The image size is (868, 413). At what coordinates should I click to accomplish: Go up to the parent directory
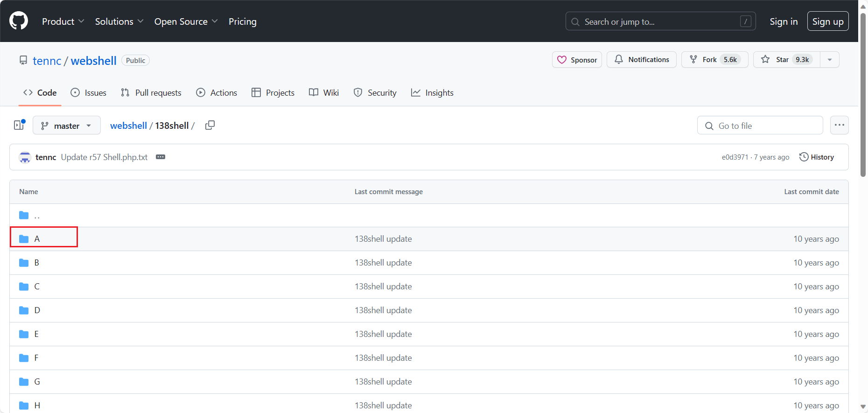[37, 215]
